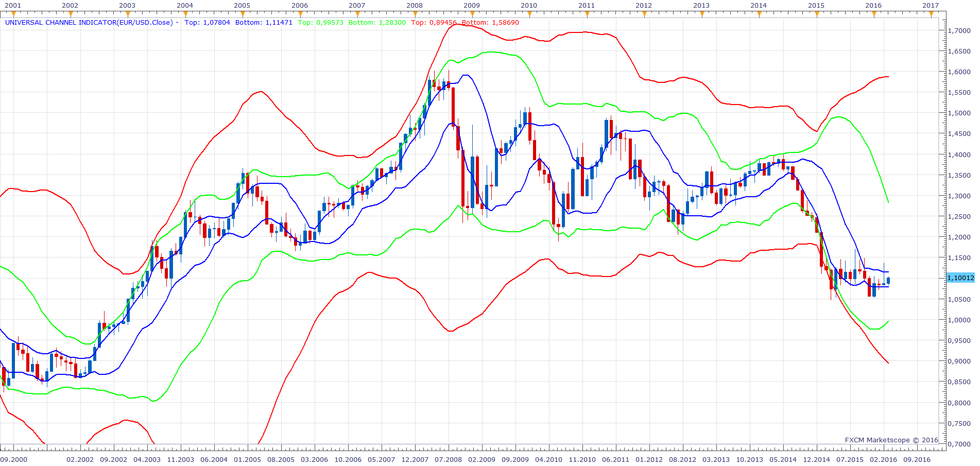Screen dimensions: 980x466
Task: Pick the 2007 year marker
Action: click(x=357, y=14)
